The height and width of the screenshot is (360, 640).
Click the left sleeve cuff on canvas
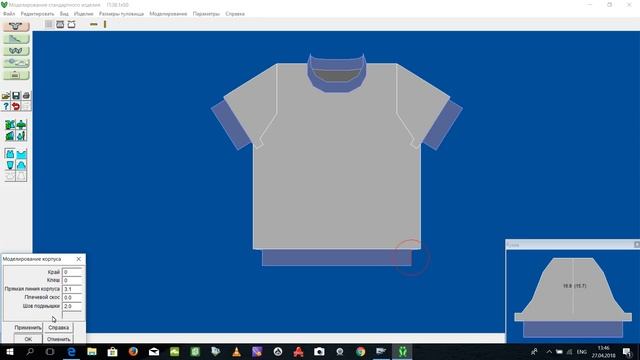coord(231,124)
